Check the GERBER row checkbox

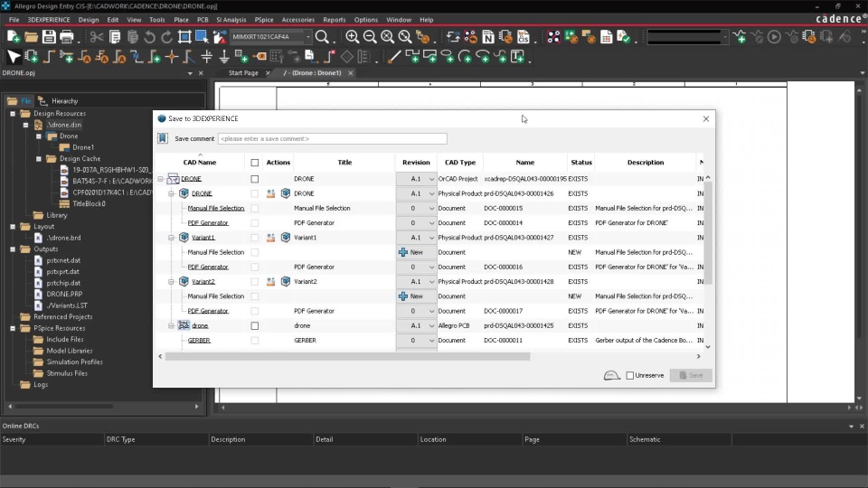[255, 341]
